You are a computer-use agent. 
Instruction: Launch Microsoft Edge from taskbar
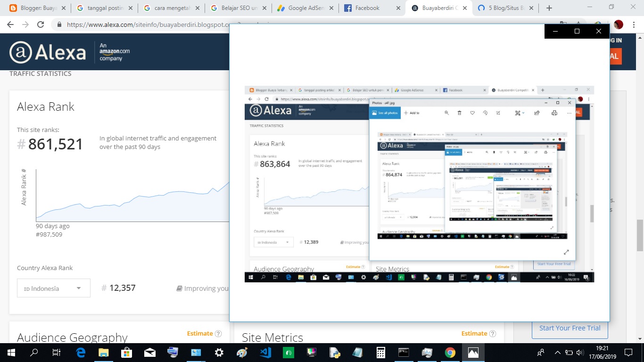80,352
